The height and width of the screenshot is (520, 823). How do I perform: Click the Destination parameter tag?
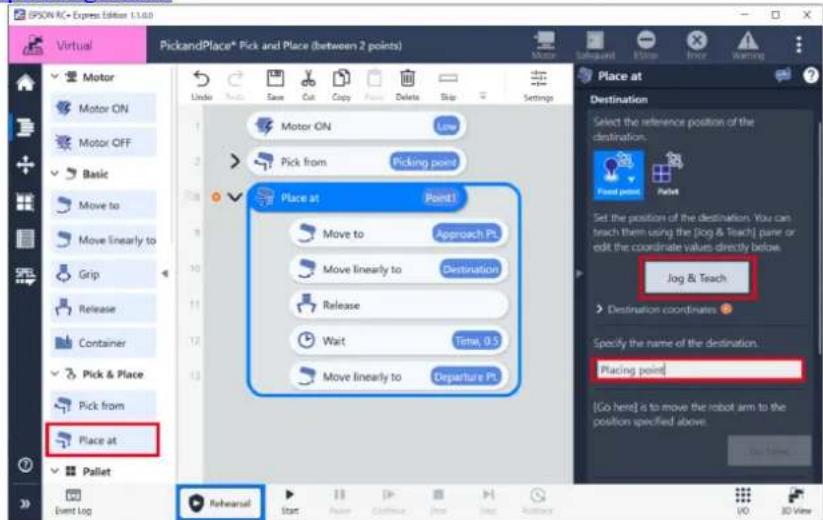pos(470,269)
